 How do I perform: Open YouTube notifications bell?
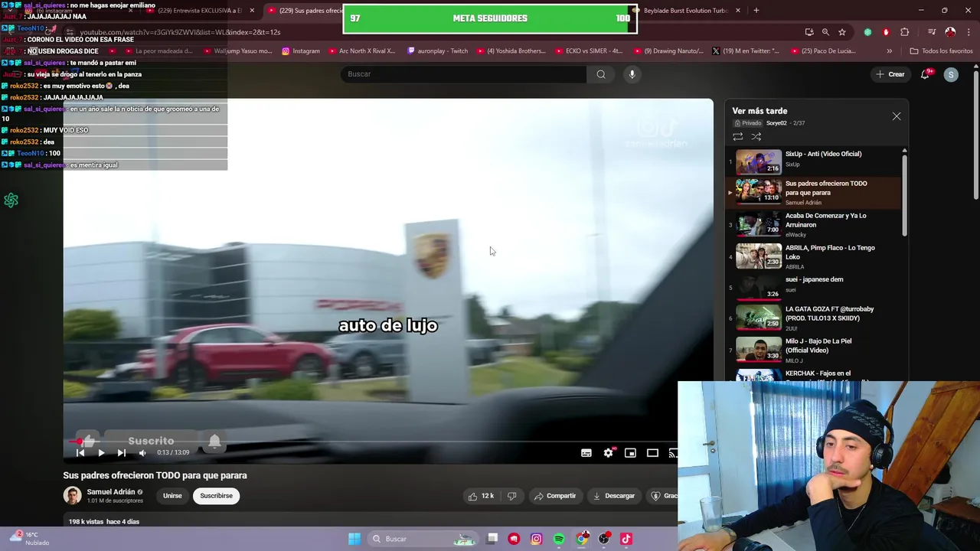926,74
